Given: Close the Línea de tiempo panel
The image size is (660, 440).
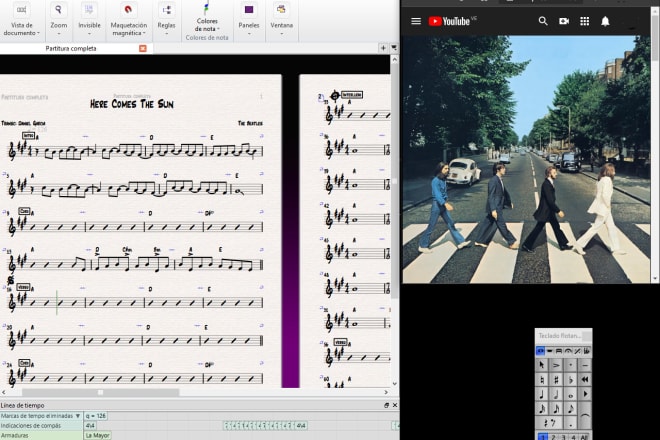Looking at the screenshot, I should [x=395, y=405].
